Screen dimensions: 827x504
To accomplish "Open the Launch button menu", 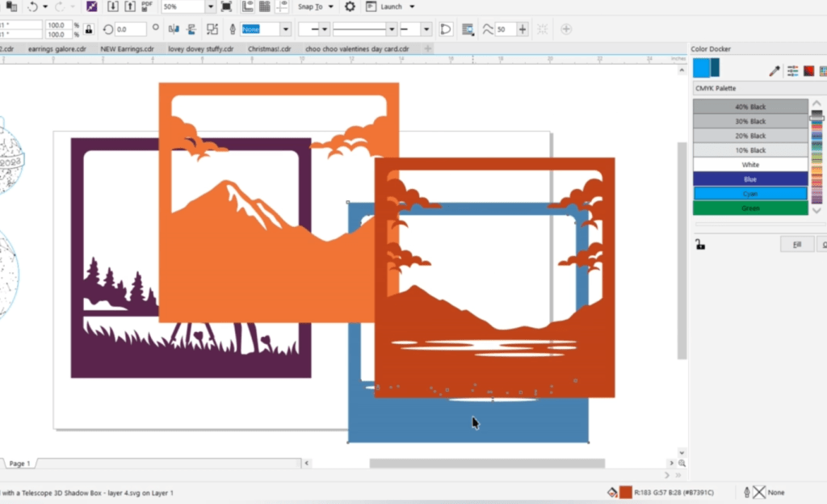I will (391, 6).
